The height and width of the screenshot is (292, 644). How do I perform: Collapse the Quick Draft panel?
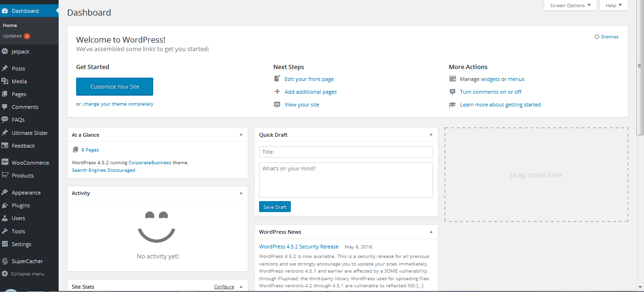431,134
